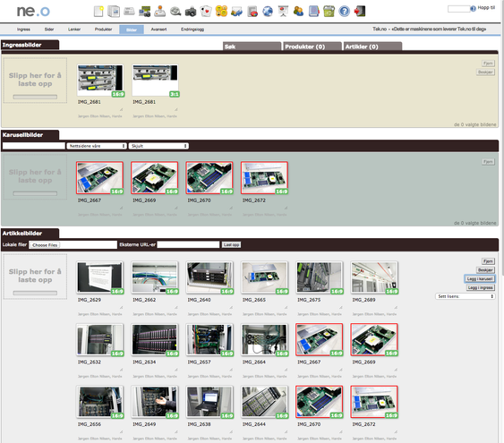Select the 16:9 IMG_2681 ingress thumbnail
This screenshot has width=504, height=443.
tap(100, 81)
